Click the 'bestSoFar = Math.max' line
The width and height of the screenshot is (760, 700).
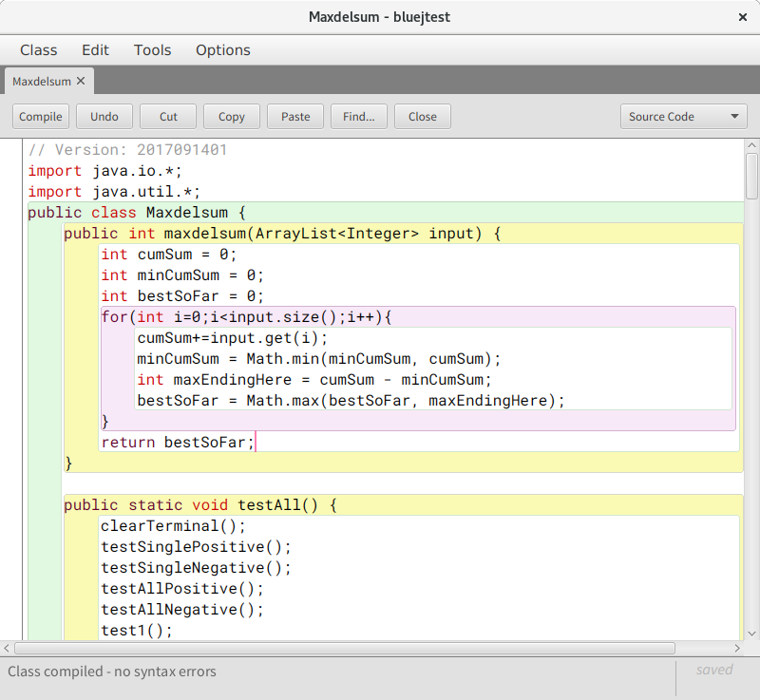(x=351, y=400)
